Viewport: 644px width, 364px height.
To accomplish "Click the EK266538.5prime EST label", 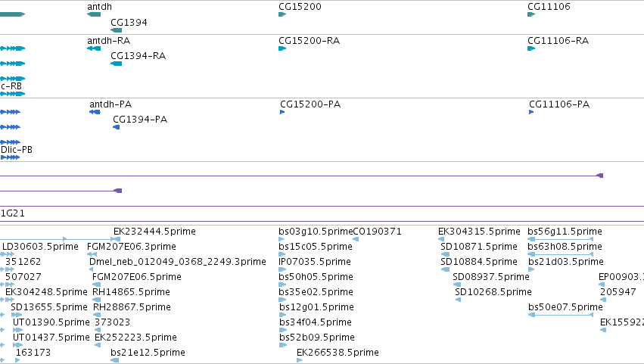I will tap(338, 353).
